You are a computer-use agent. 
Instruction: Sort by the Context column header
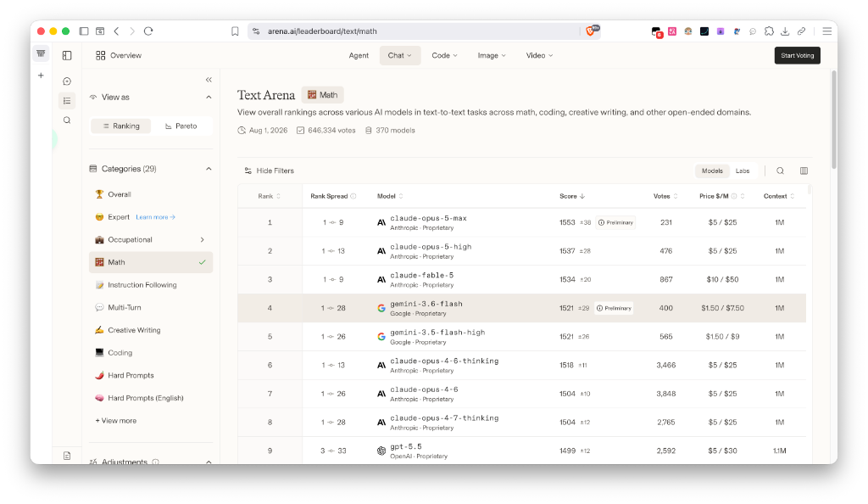[779, 196]
